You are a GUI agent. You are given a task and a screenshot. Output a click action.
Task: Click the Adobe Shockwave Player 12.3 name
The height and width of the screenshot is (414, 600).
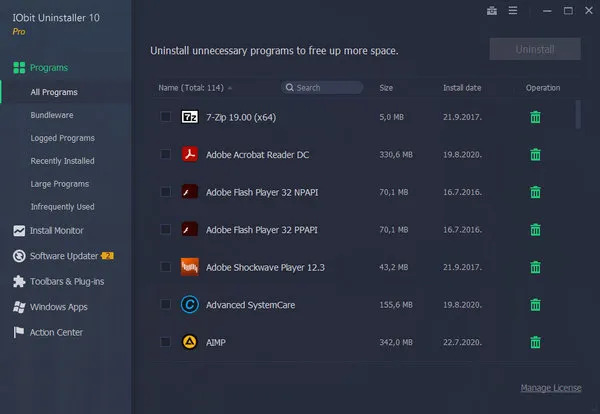click(x=265, y=267)
